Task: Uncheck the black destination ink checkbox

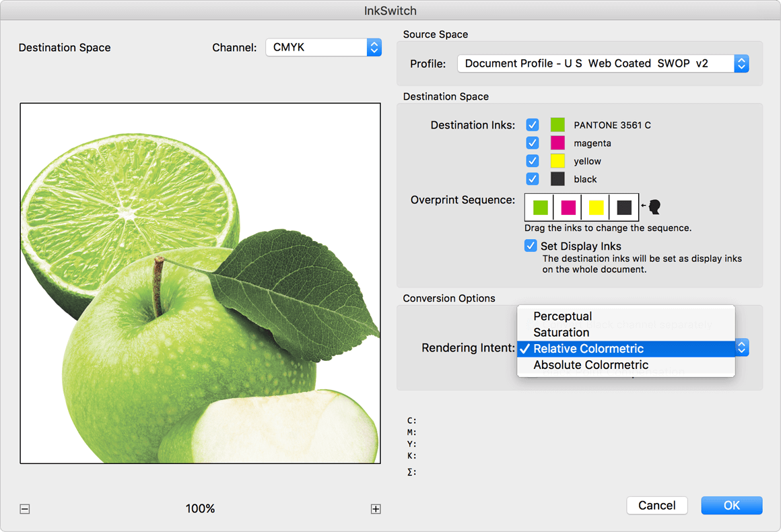Action: point(533,179)
